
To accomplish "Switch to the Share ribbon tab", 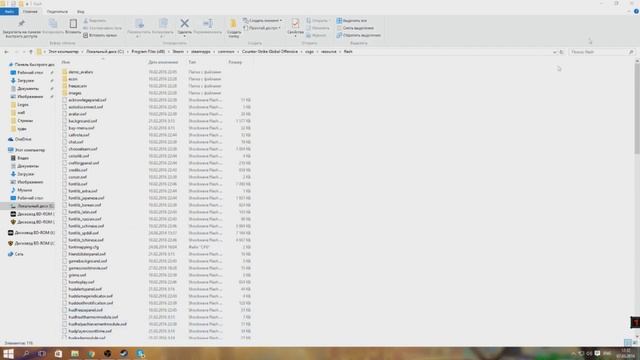I will point(57,11).
